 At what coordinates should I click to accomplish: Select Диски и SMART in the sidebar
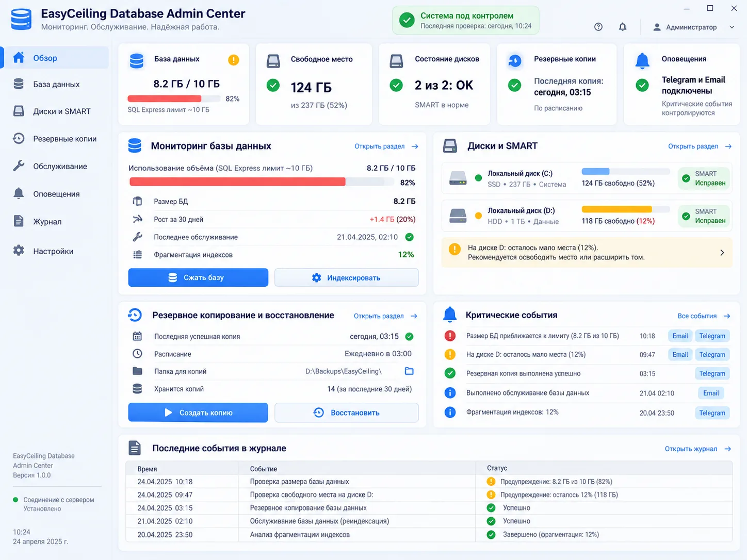pyautogui.click(x=56, y=111)
